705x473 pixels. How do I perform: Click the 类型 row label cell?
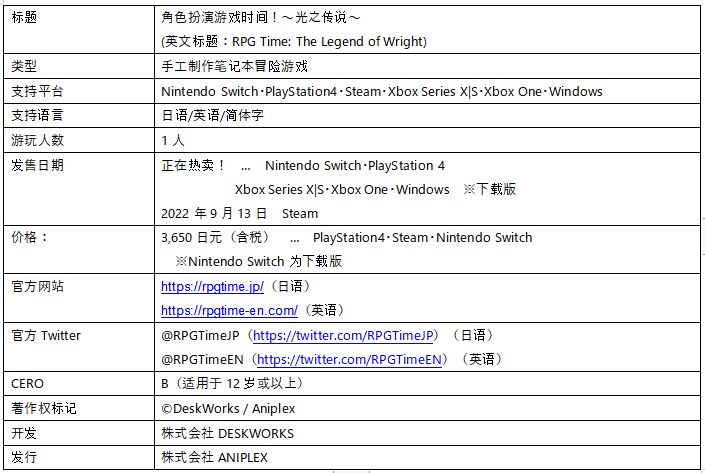click(79, 66)
